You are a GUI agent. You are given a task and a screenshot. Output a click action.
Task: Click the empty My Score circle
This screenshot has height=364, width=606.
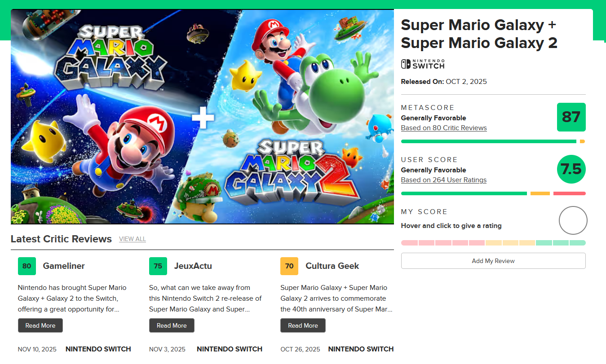(x=573, y=220)
